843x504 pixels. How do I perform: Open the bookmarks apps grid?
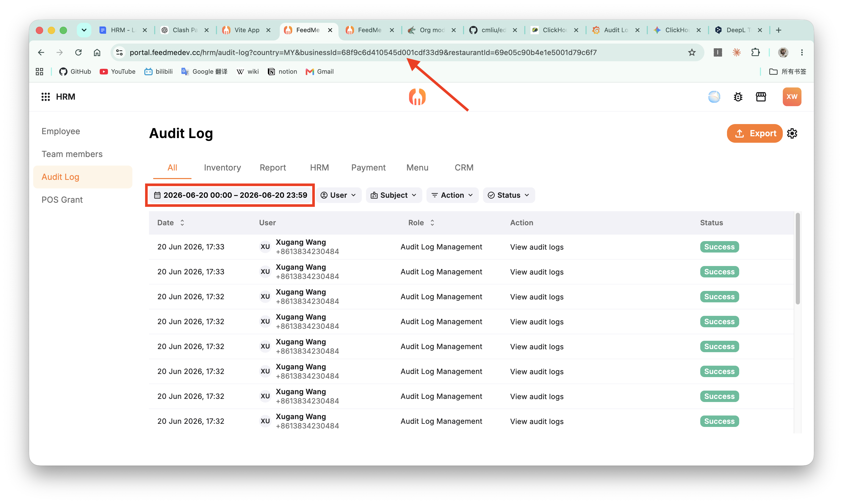pos(39,71)
